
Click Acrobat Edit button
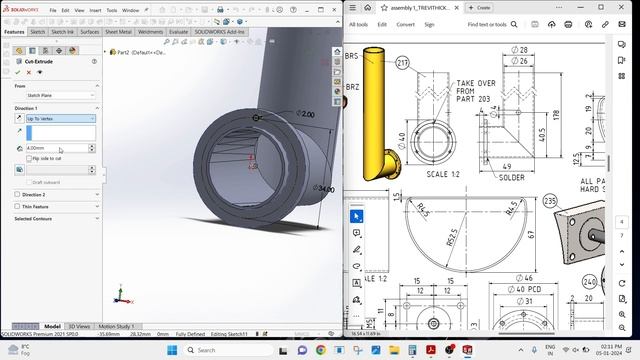(x=382, y=24)
